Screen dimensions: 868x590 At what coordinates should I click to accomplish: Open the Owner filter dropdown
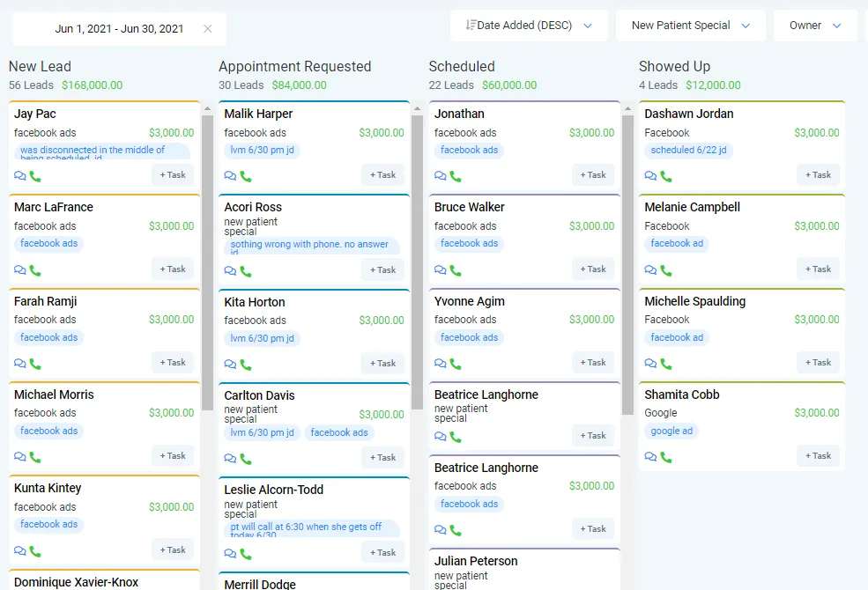[x=815, y=26]
